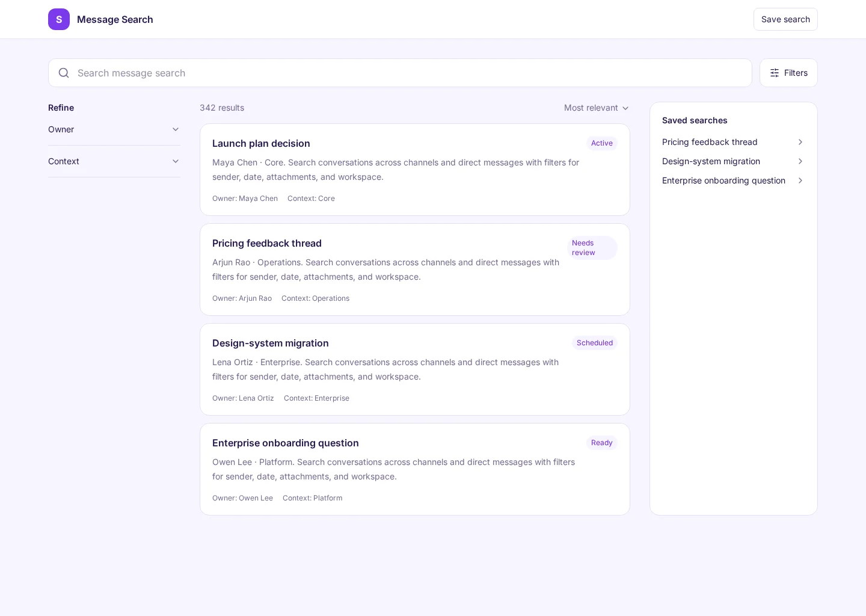
Task: Click the Save search button
Action: (x=785, y=19)
